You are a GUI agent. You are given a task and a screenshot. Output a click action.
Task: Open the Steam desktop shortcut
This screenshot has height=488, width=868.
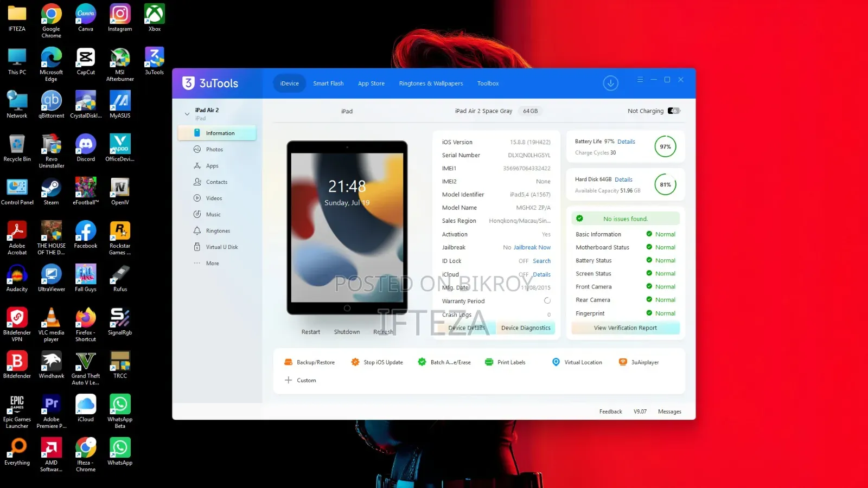51,191
